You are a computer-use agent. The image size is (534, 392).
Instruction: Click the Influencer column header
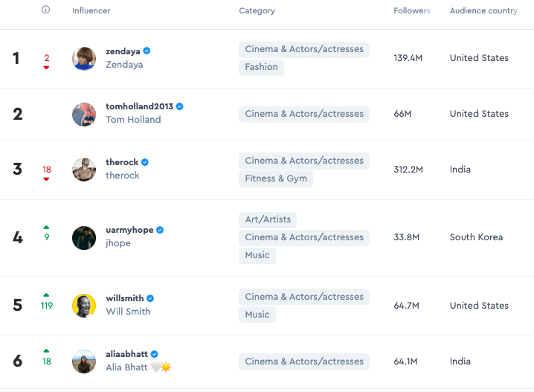[91, 11]
